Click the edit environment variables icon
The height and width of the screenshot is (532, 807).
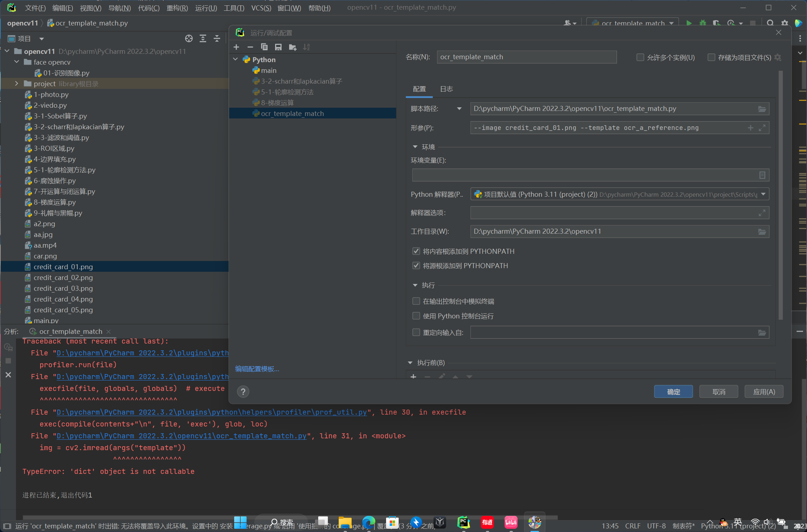pyautogui.click(x=762, y=175)
